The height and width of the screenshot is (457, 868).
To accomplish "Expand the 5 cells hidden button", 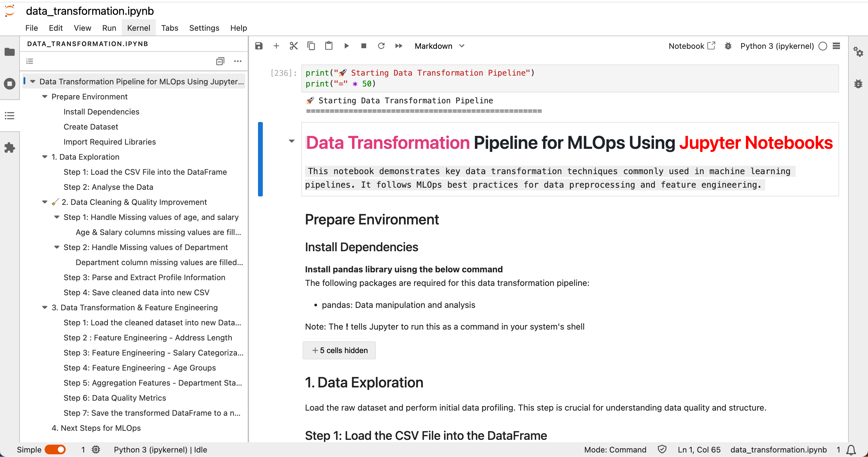I will point(339,350).
